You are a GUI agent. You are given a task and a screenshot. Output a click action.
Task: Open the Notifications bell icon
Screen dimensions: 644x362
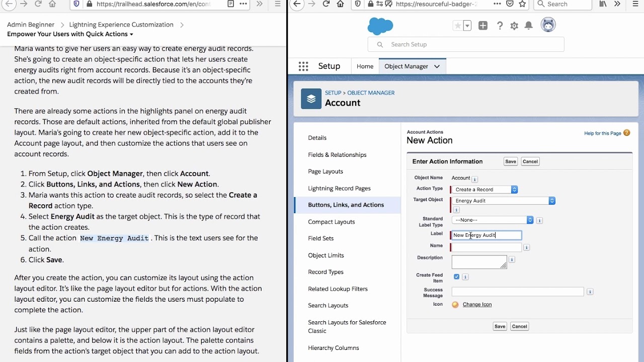tap(529, 26)
